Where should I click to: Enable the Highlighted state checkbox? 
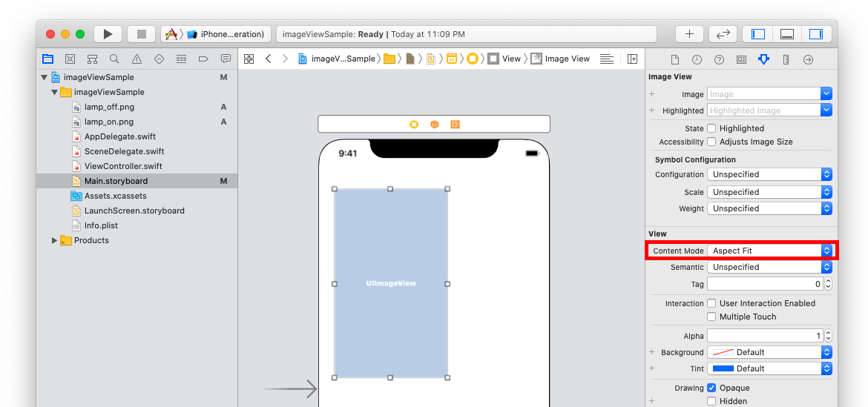point(712,128)
